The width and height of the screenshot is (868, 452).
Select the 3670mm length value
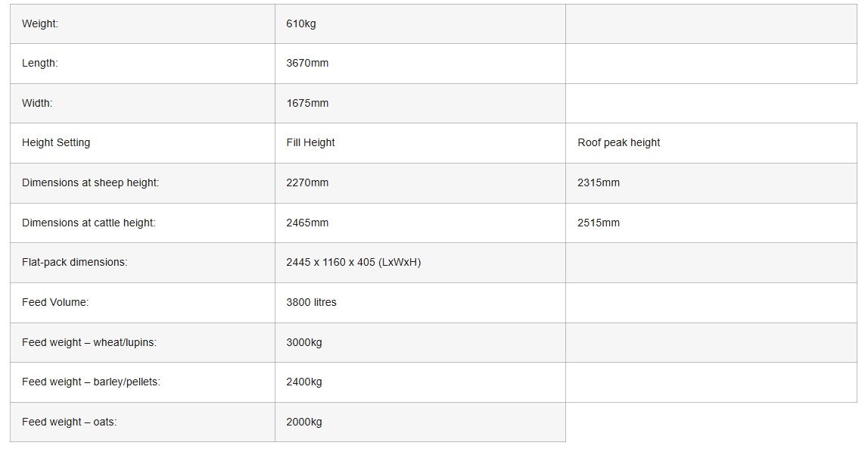307,64
